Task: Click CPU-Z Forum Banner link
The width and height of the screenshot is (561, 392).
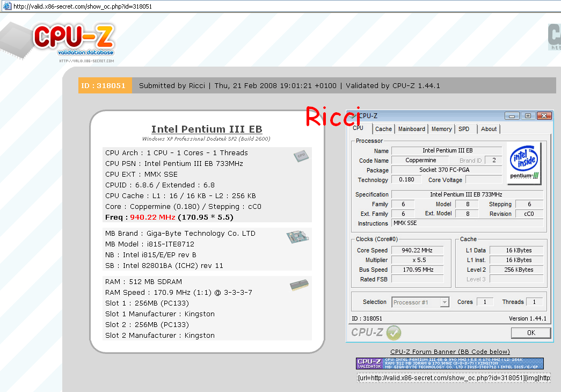Action: tap(450, 352)
